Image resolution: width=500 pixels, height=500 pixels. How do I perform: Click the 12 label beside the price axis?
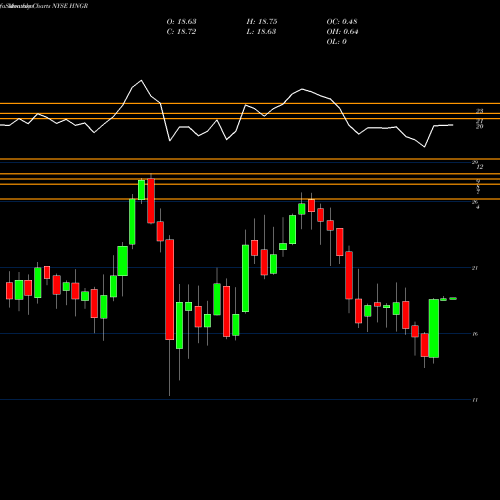479,167
